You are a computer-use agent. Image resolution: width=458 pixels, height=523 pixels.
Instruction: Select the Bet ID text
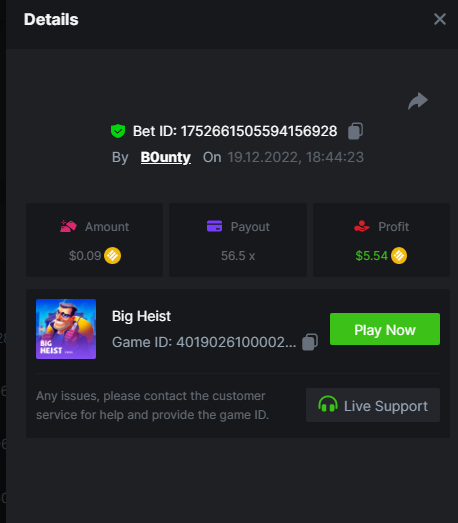coord(235,131)
